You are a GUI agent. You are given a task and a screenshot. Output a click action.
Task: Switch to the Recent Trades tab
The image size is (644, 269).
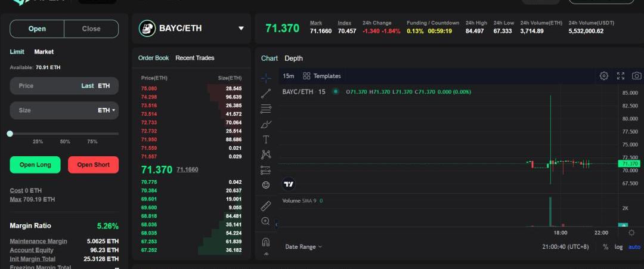coord(194,58)
